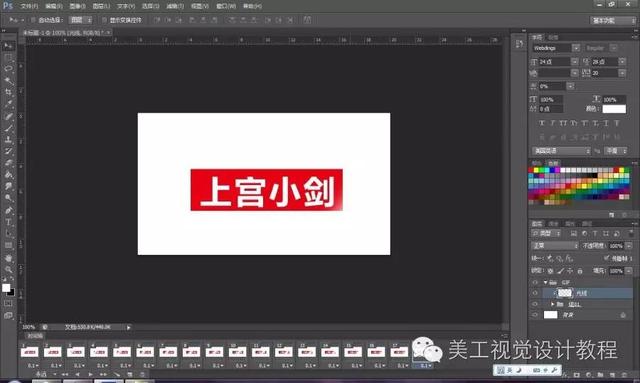Screen dimensions: 640x383
Task: Open the 滤镜(T) menu
Action: pyautogui.click(x=175, y=6)
